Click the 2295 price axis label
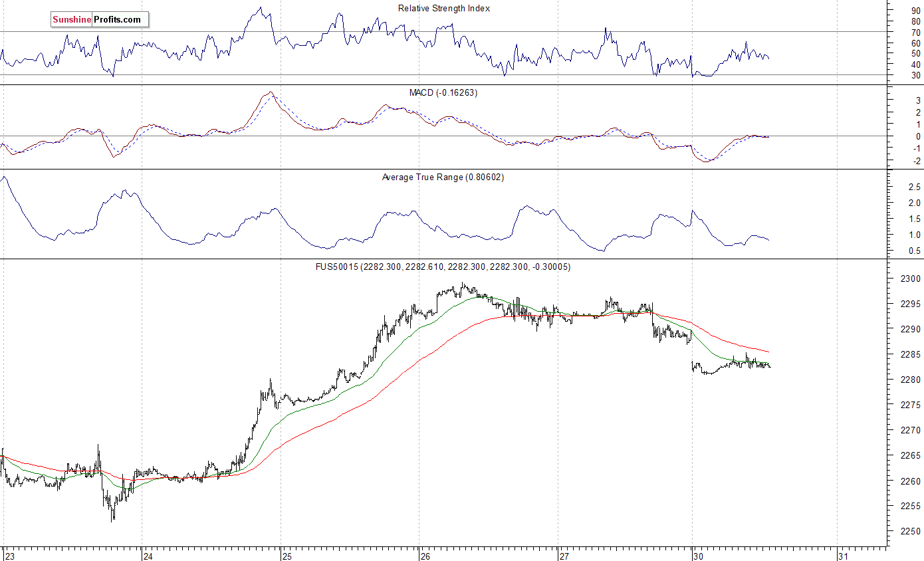Screen dimensions: 924x561 (910, 304)
